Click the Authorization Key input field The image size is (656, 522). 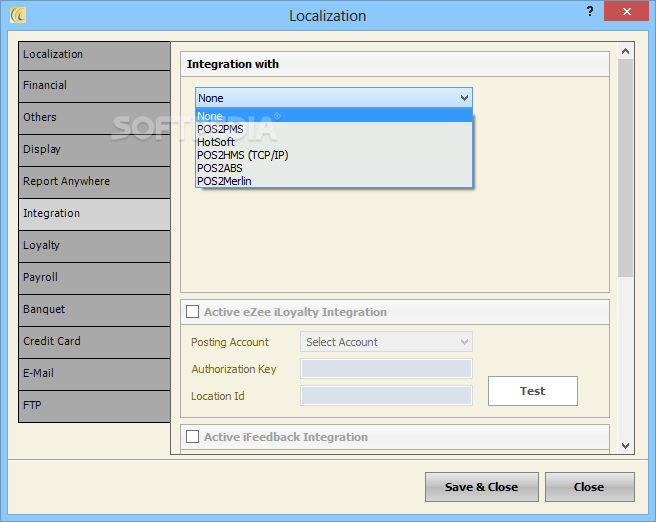(x=386, y=368)
